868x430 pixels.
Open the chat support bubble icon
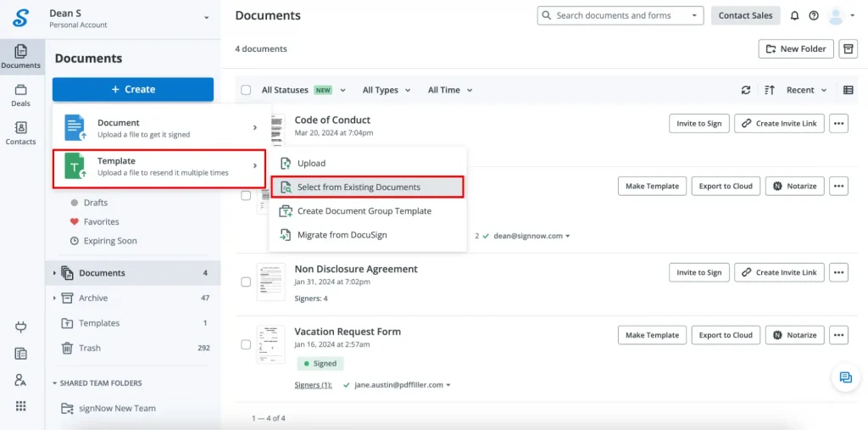[845, 377]
